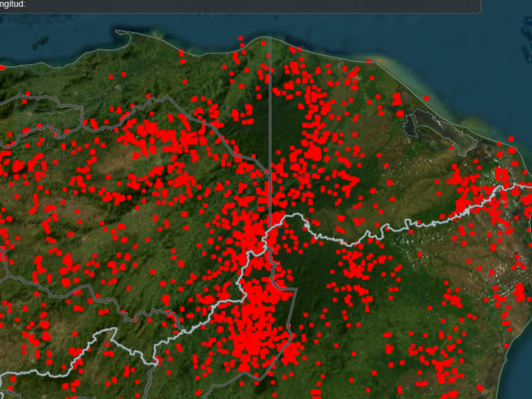Screen dimensions: 532x399
Task: Click the large red hotspot just left of the lagoon
Action: click(400, 113)
